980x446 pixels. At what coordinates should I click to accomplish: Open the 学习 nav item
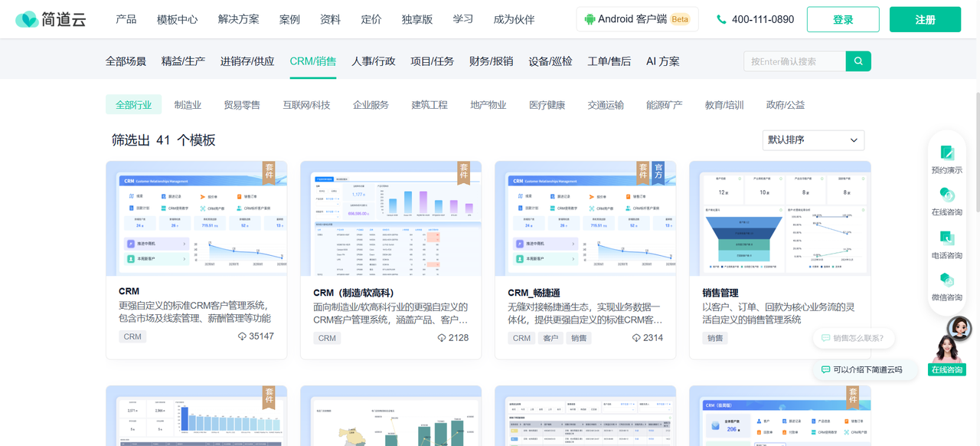coord(463,19)
